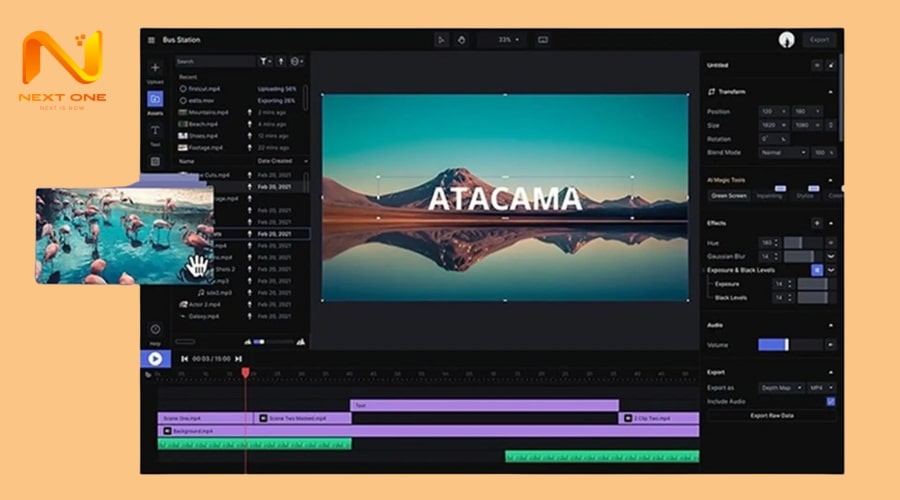
Task: Select the Green Screen magic tool tab
Action: pos(728,196)
